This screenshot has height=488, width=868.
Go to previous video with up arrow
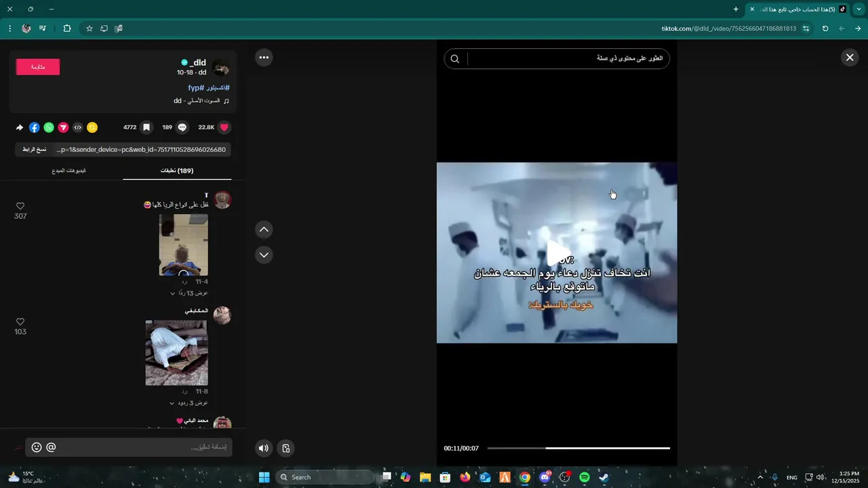click(x=264, y=230)
